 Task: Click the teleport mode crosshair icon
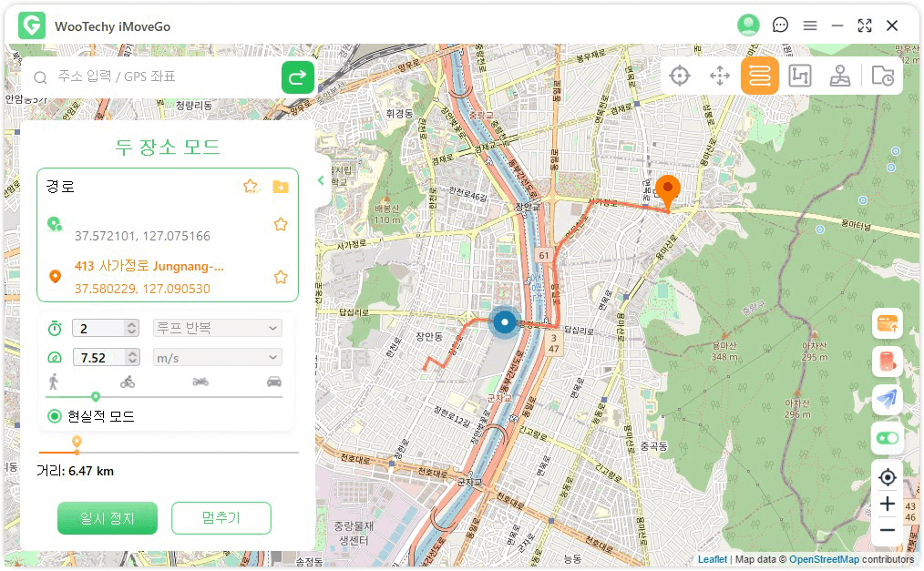[679, 76]
